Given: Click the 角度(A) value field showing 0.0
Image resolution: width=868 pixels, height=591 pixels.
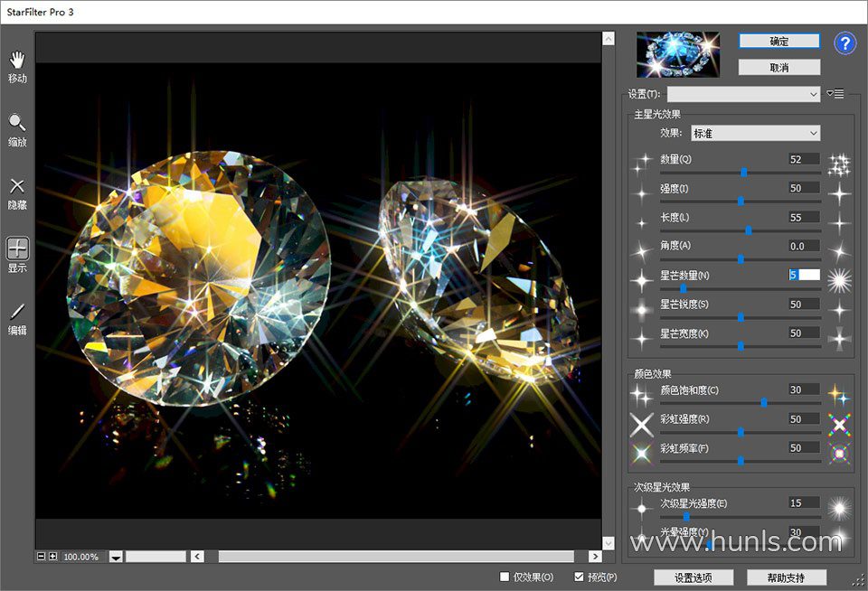Looking at the screenshot, I should pos(804,246).
